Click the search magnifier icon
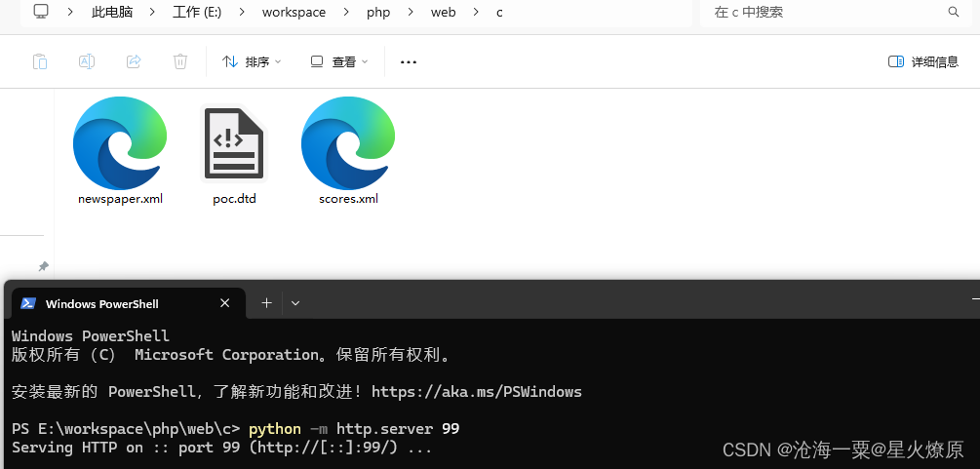 coord(953,12)
